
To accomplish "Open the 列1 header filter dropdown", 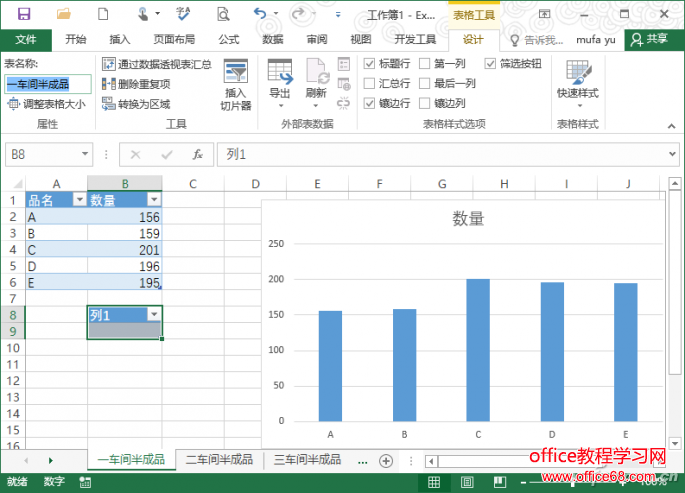I will point(153,314).
